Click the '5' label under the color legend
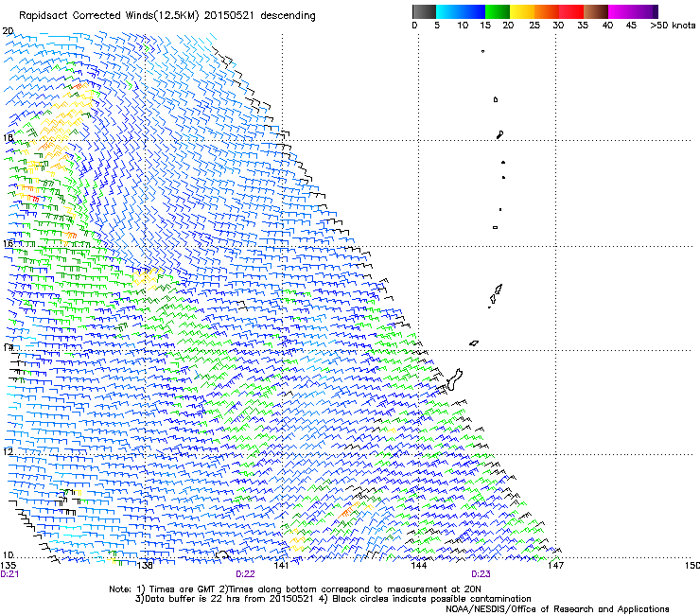700x615 pixels. [x=437, y=25]
